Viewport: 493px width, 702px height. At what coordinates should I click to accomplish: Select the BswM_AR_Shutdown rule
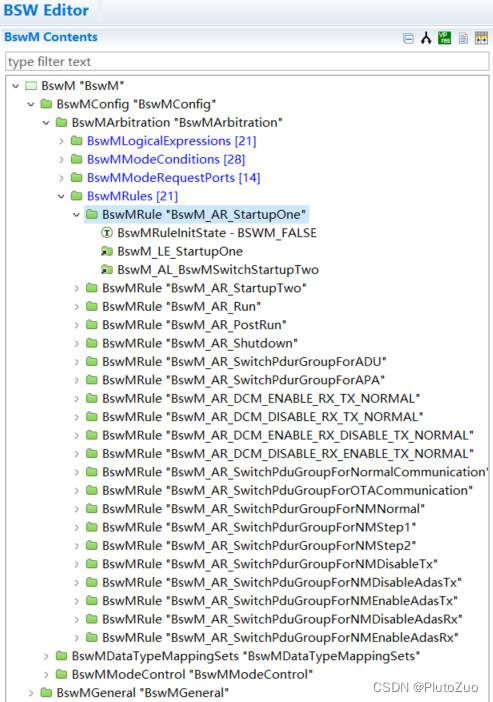[x=200, y=343]
